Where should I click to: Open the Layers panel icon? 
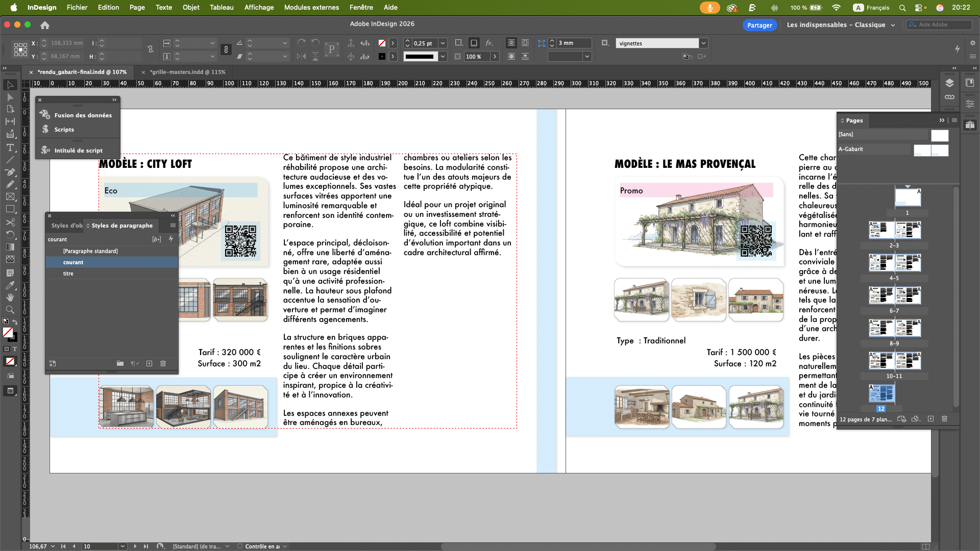point(949,83)
